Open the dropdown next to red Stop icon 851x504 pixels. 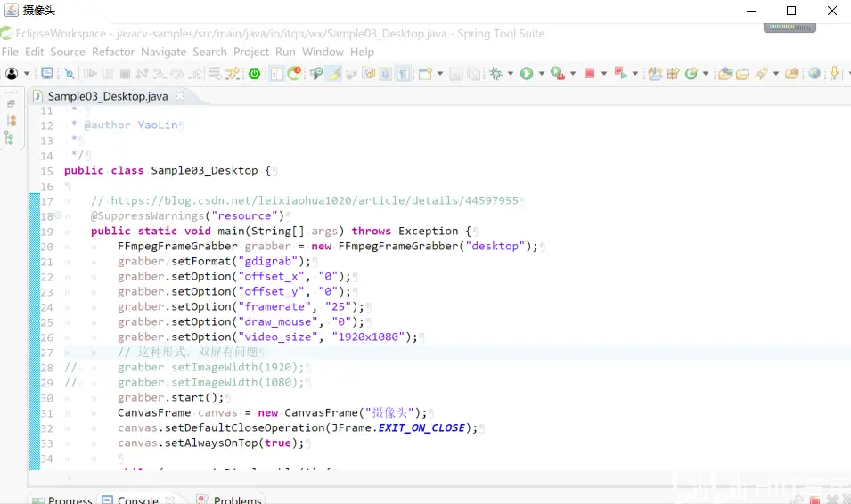(604, 73)
